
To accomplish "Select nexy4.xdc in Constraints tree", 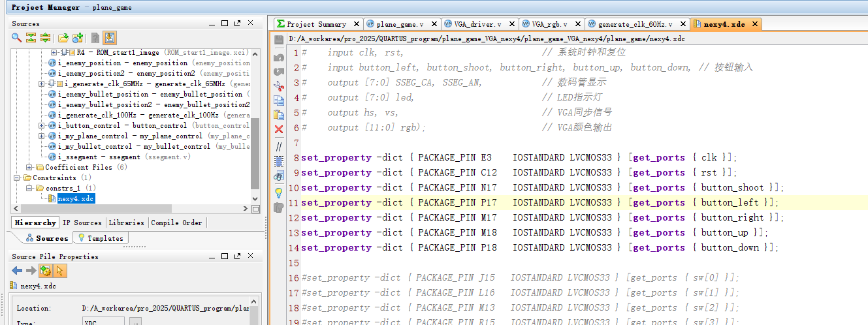I will tap(76, 198).
